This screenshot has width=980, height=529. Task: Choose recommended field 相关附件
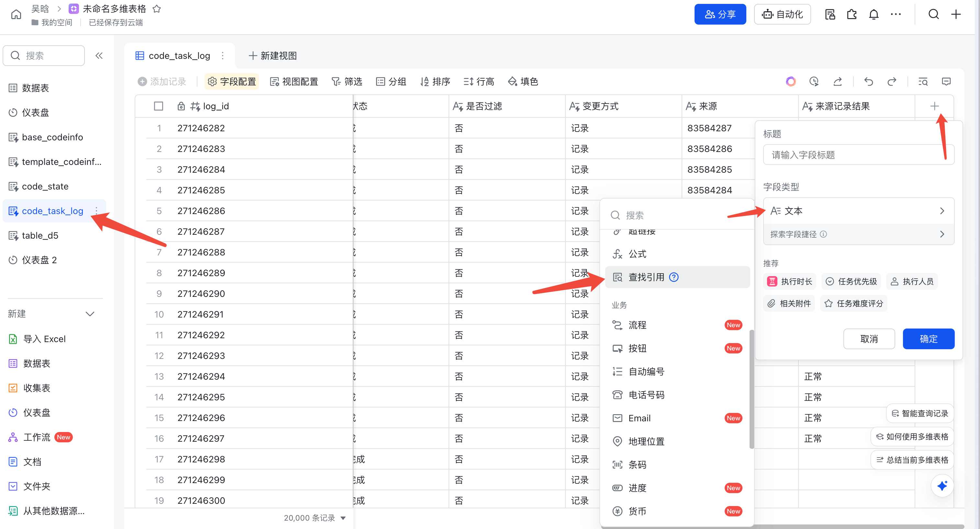[x=789, y=303]
